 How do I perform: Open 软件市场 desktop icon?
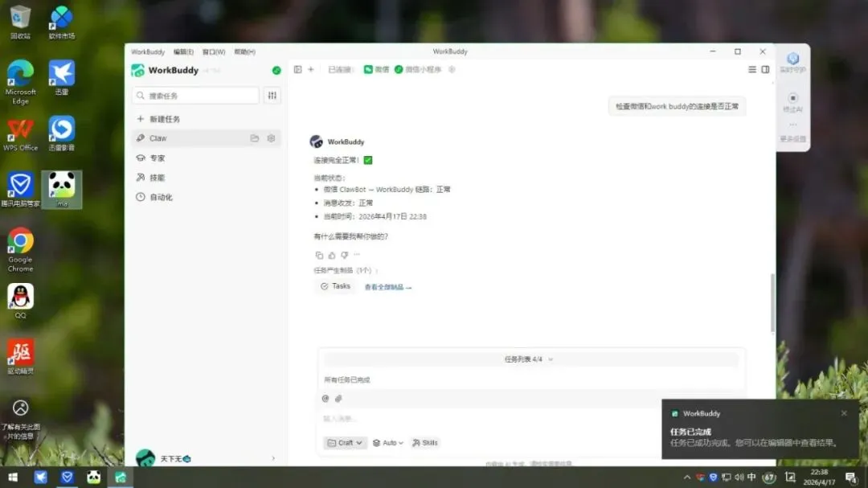click(61, 23)
